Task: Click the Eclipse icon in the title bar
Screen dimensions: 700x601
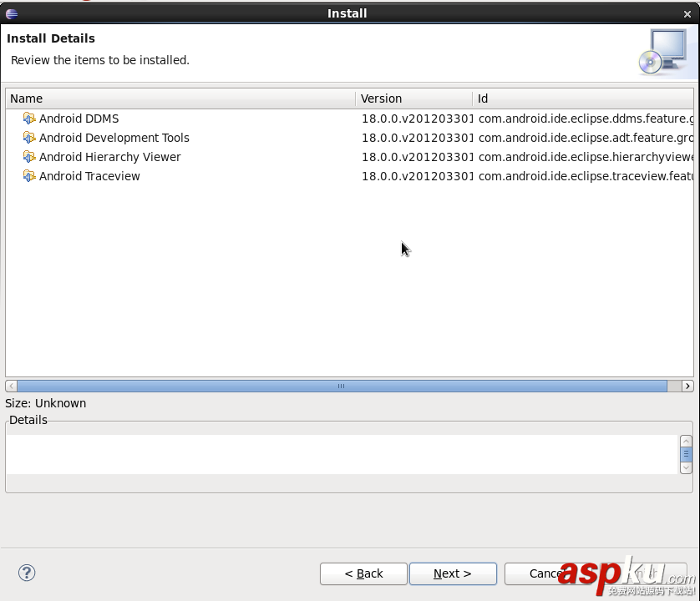Action: 12,14
